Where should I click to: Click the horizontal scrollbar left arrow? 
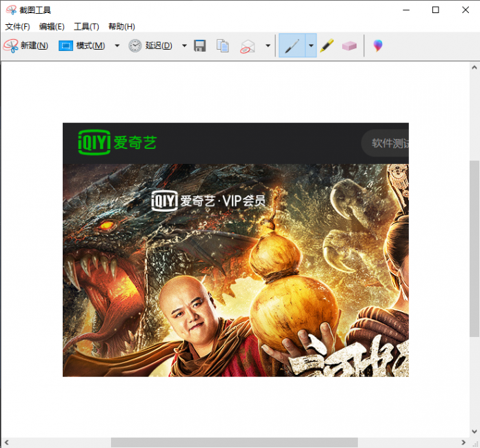tap(6, 442)
